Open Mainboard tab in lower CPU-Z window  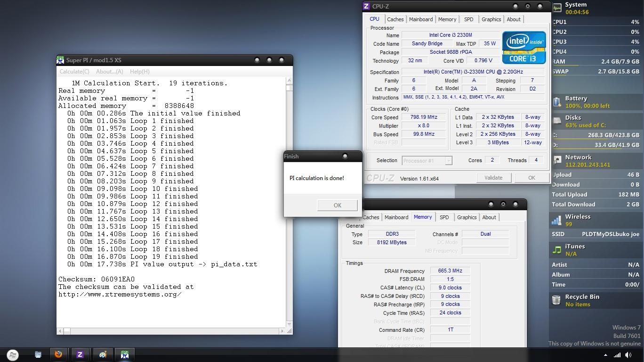[x=396, y=217]
